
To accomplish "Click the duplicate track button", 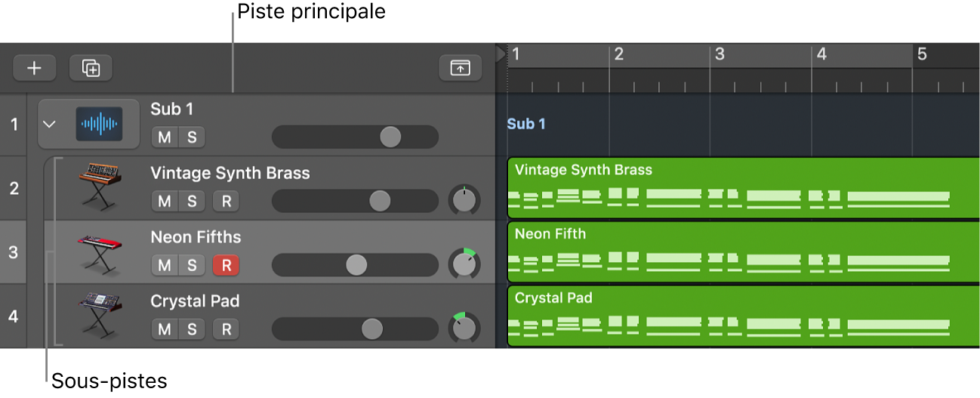I will coord(91,68).
